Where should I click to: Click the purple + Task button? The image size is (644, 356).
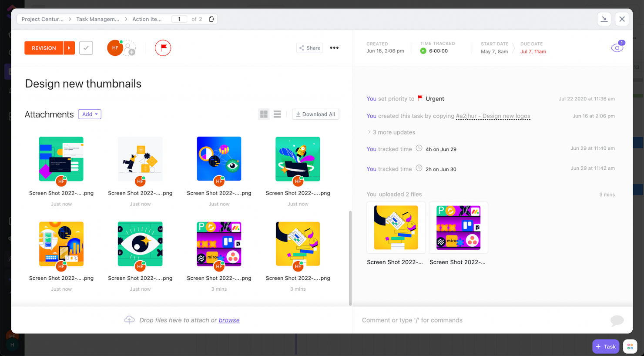[606, 346]
